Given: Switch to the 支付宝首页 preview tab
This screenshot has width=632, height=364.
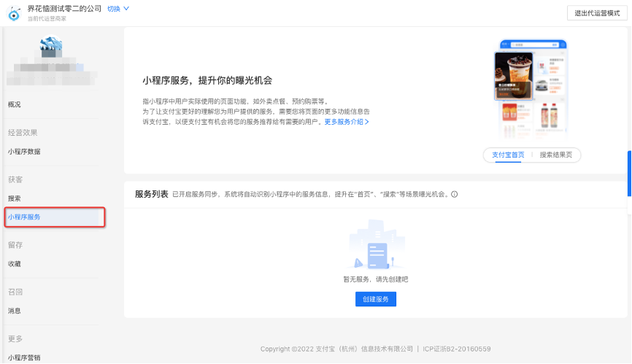Looking at the screenshot, I should pyautogui.click(x=508, y=155).
